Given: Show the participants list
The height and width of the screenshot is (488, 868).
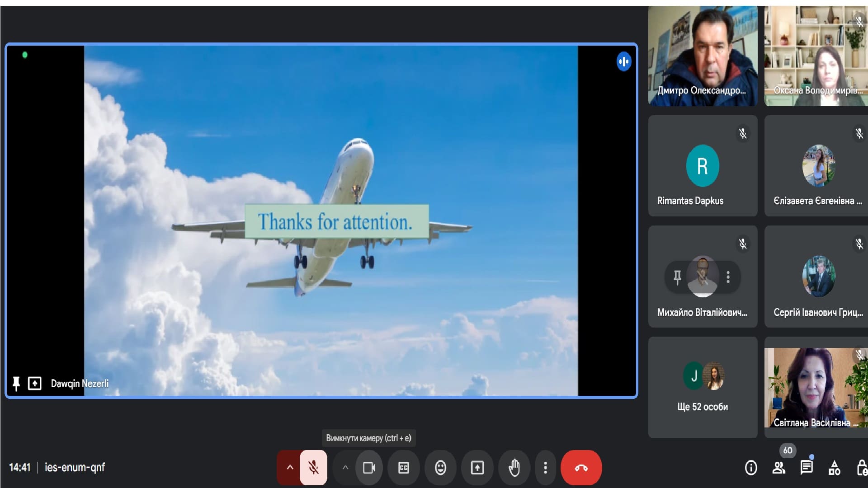Looking at the screenshot, I should [778, 468].
